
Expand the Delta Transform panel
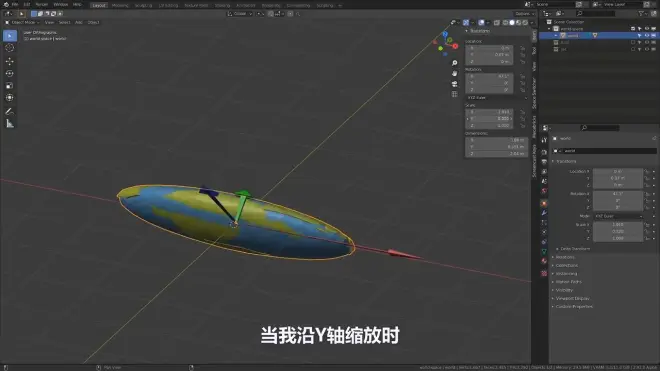click(574, 249)
